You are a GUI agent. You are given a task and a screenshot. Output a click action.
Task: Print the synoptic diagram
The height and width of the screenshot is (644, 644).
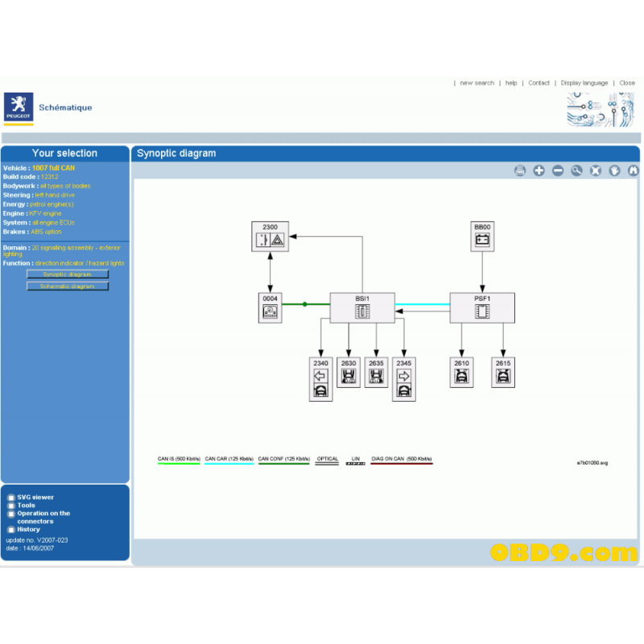pos(520,170)
